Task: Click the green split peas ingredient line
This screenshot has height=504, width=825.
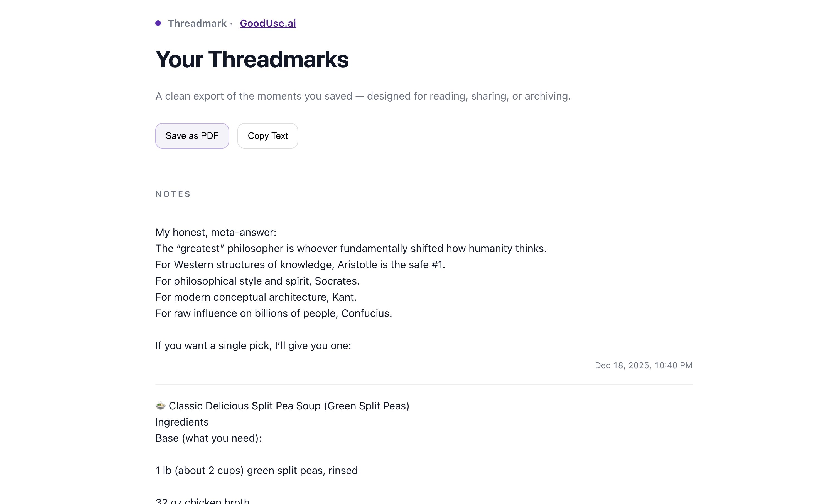Action: click(x=256, y=470)
